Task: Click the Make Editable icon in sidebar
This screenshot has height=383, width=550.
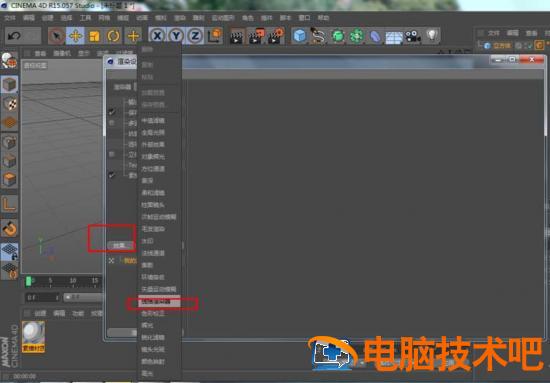Action: (9, 60)
